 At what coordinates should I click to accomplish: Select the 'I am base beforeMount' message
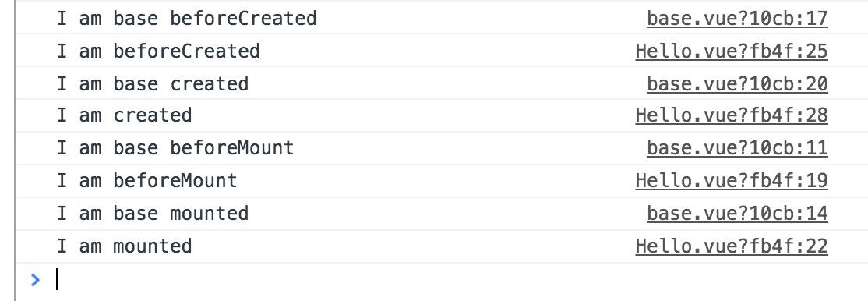pos(175,148)
